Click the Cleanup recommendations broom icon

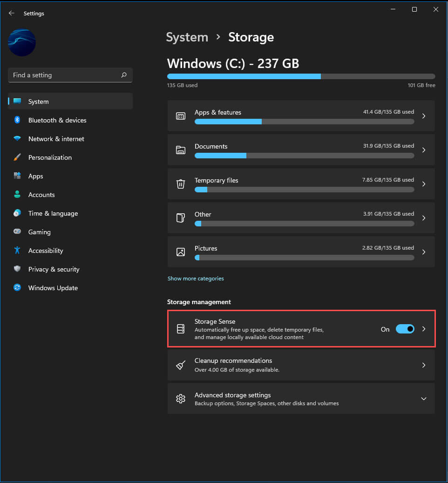[x=180, y=365]
